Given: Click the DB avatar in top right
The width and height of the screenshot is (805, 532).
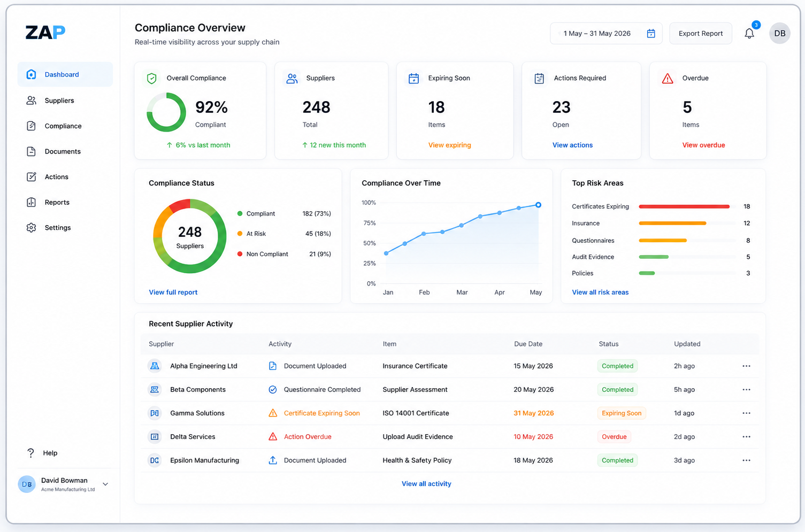Looking at the screenshot, I should coord(780,33).
